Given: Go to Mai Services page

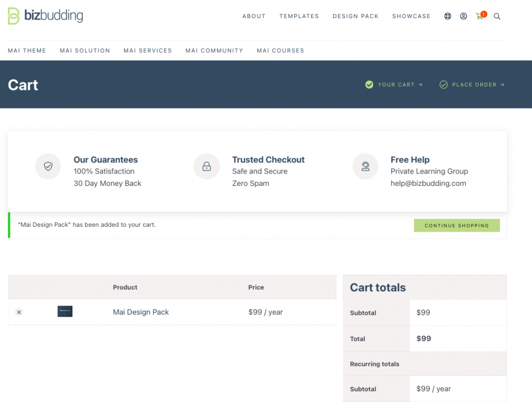Looking at the screenshot, I should pyautogui.click(x=147, y=51).
